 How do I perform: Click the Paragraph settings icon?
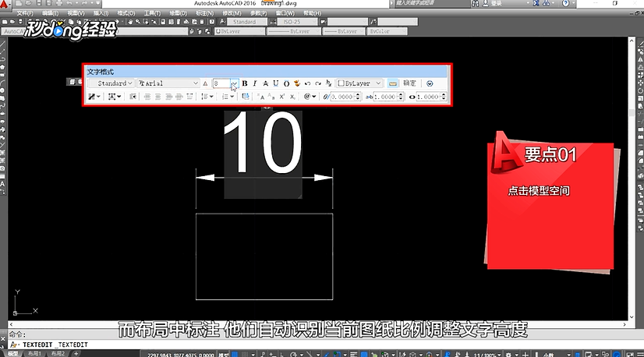click(133, 97)
